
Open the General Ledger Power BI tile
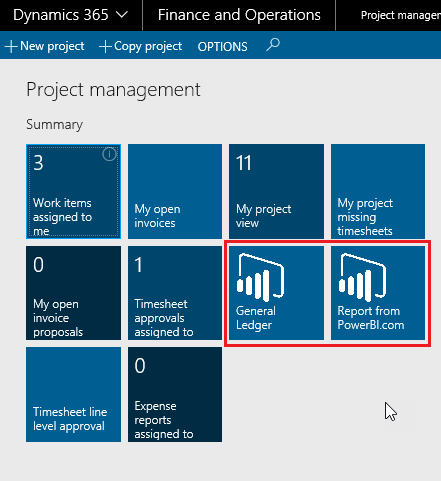pos(276,293)
